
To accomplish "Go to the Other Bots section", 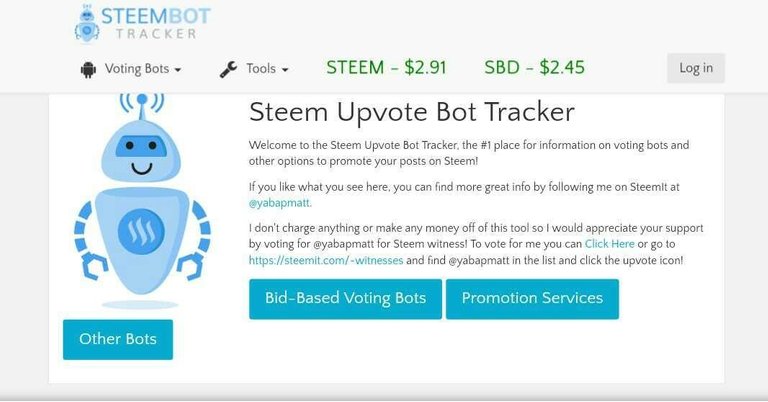I will (x=118, y=339).
